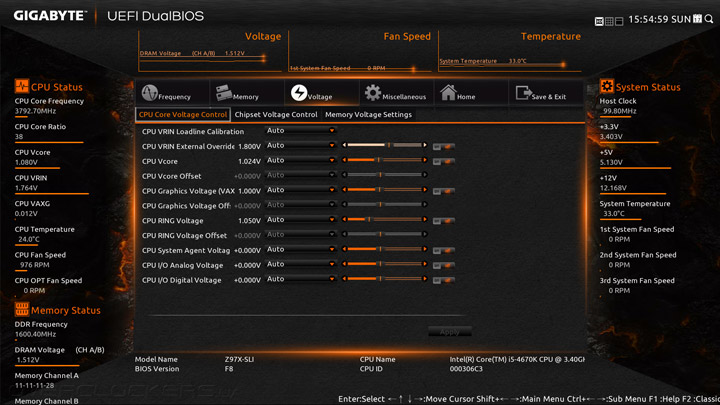
Task: Click the CPU Vcore 1.024V value
Action: click(x=249, y=161)
